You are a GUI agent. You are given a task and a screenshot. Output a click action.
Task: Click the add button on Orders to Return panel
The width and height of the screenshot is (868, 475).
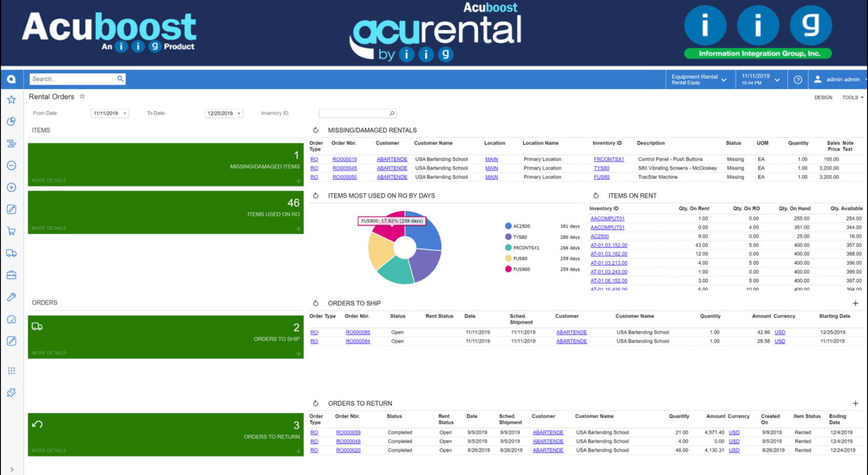pos(856,403)
